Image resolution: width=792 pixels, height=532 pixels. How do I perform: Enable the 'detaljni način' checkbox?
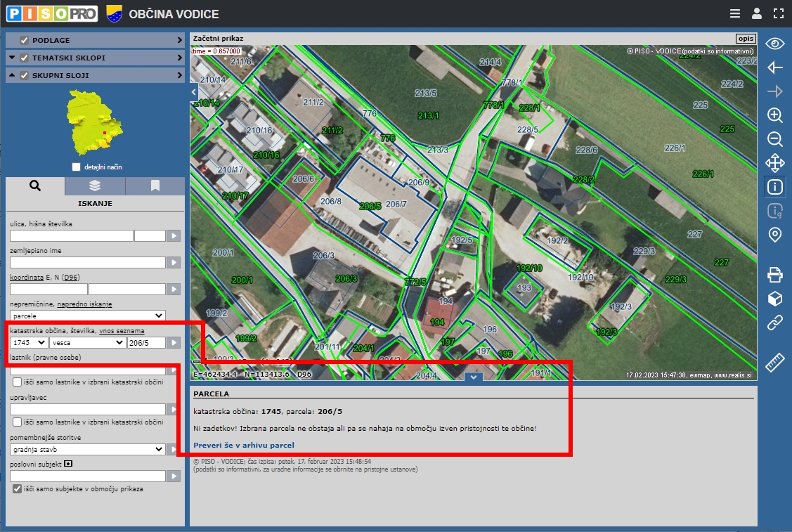[77, 167]
